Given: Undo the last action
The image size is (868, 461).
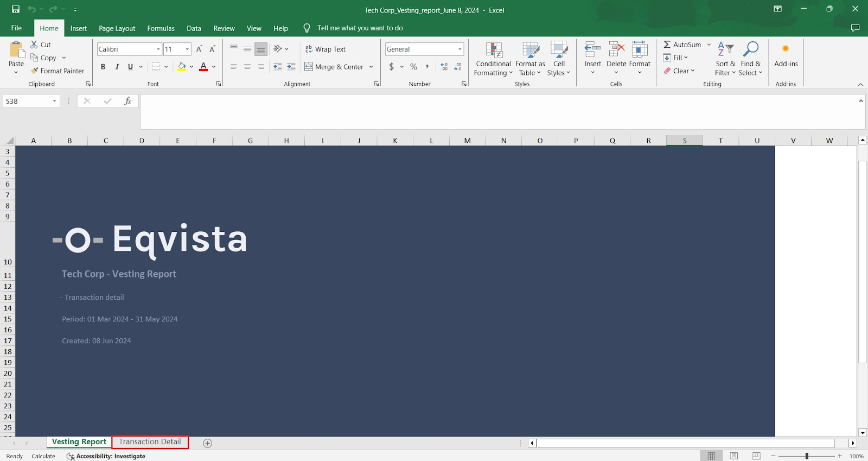Looking at the screenshot, I should (x=31, y=9).
